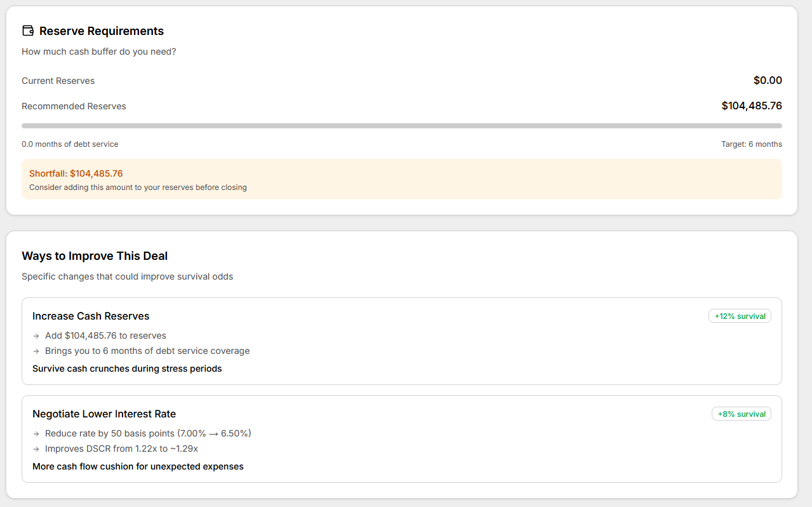
Task: Click the '+12% survival' badge
Action: (740, 316)
